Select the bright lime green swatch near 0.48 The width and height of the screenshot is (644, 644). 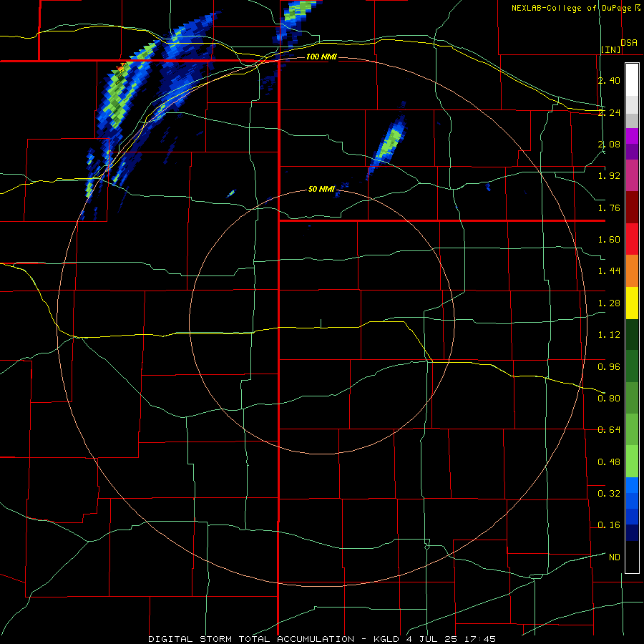632,462
